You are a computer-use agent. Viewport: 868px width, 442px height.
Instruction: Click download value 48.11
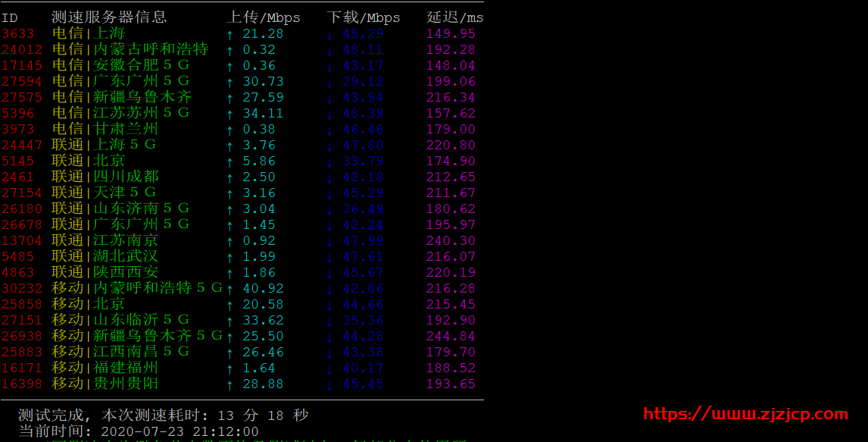[363, 50]
